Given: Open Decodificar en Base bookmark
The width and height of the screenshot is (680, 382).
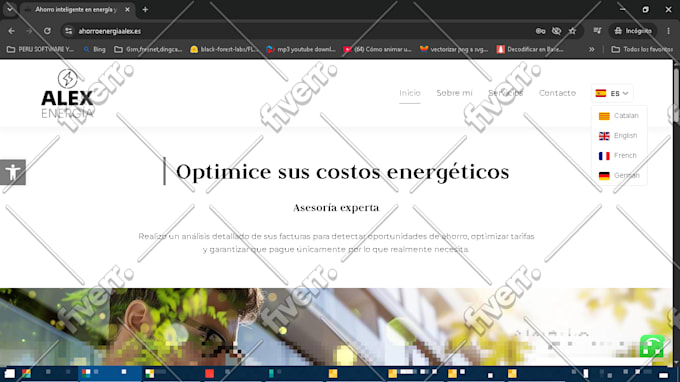Looking at the screenshot, I should [x=530, y=49].
